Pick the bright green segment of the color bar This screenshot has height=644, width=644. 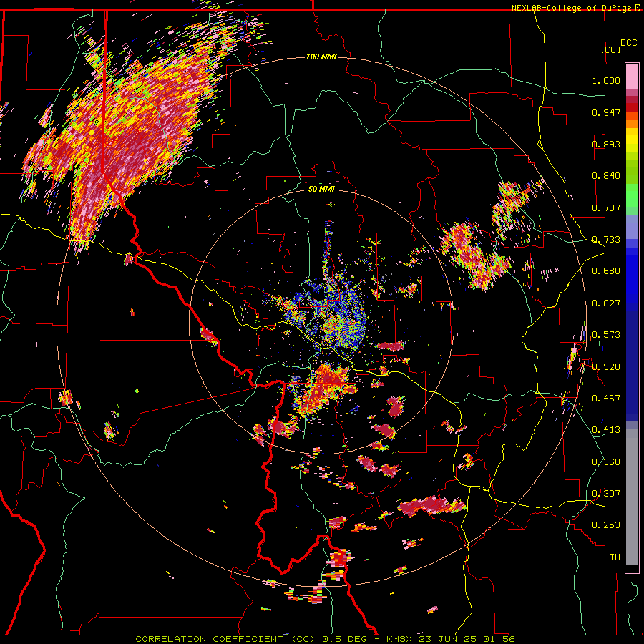[632, 195]
